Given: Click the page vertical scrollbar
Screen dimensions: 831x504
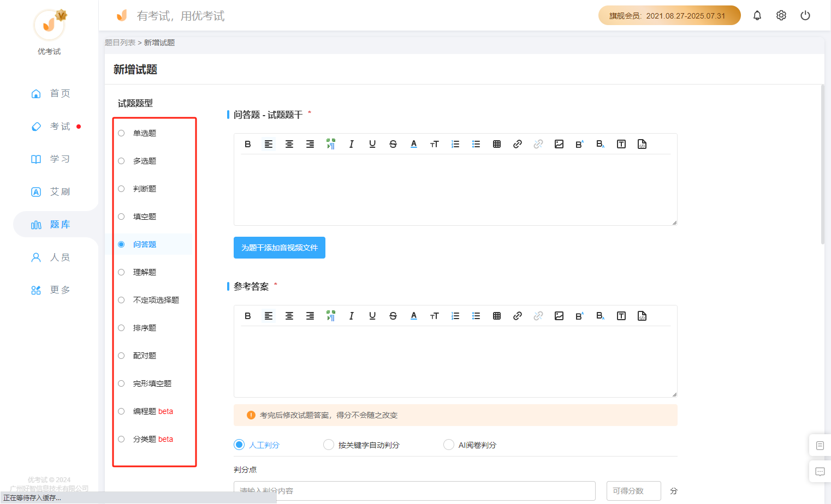Looking at the screenshot, I should 823,164.
